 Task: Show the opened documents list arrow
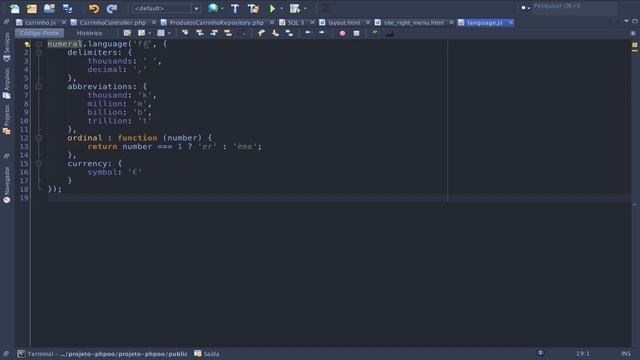click(626, 21)
